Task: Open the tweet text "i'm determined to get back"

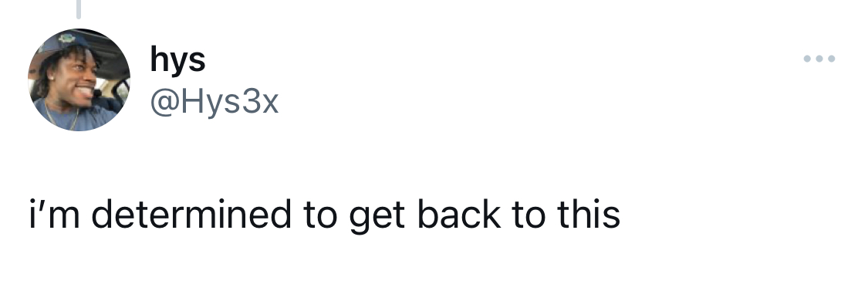Action: click(265, 215)
